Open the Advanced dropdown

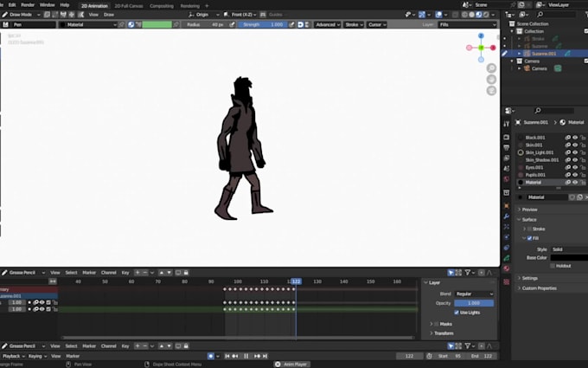coord(328,24)
